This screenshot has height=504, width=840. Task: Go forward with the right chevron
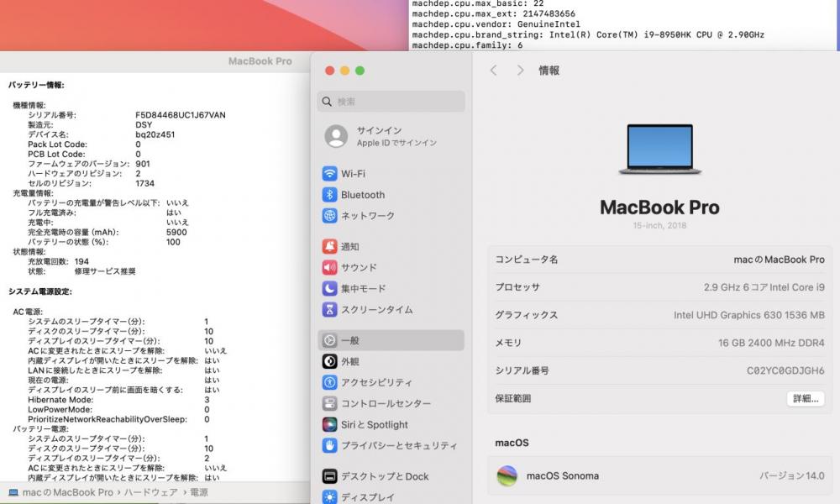tap(520, 71)
